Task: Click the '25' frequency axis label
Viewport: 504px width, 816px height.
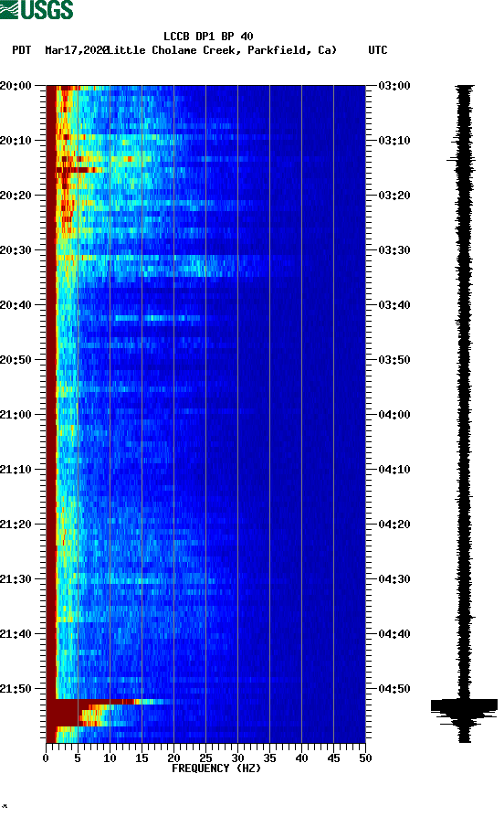Action: coord(205,758)
